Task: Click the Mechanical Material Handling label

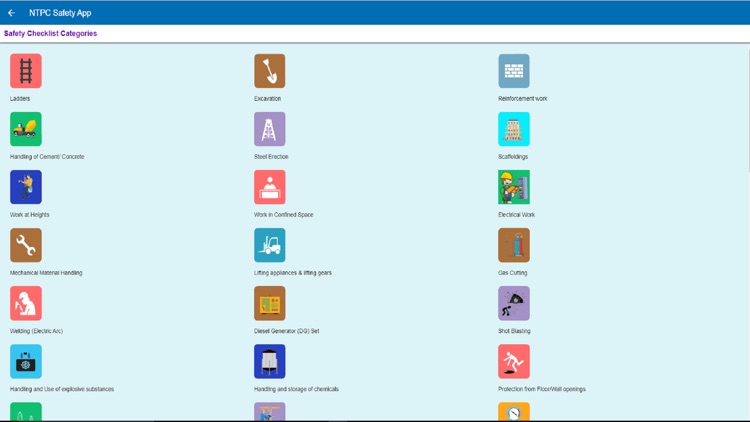Action: [46, 273]
